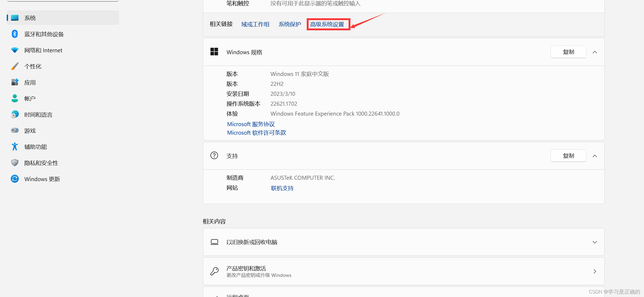The height and width of the screenshot is (297, 644).
Task: Click the 以旧换新或回收电脑 row text
Action: [x=252, y=242]
